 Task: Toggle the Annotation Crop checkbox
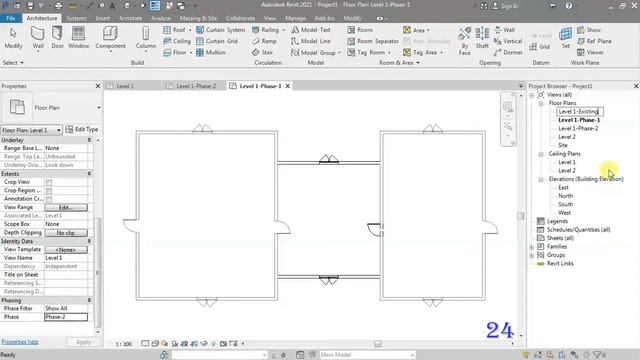tap(49, 199)
